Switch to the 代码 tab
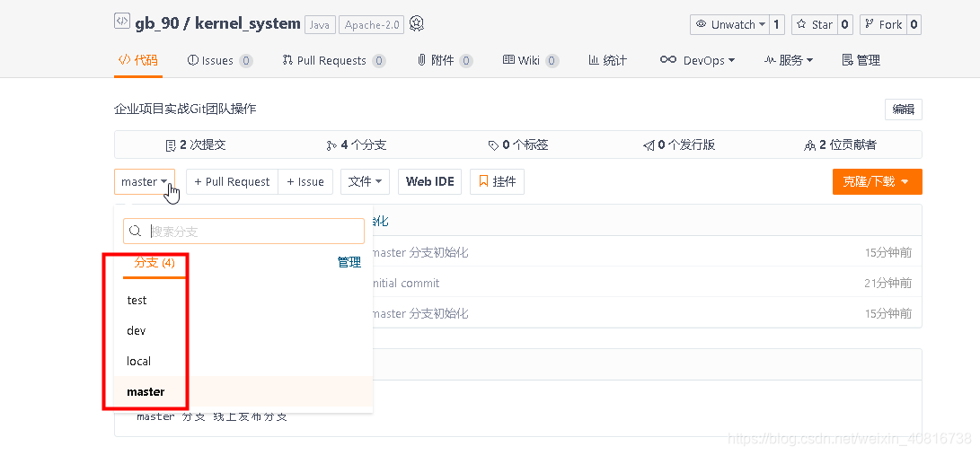 138,60
